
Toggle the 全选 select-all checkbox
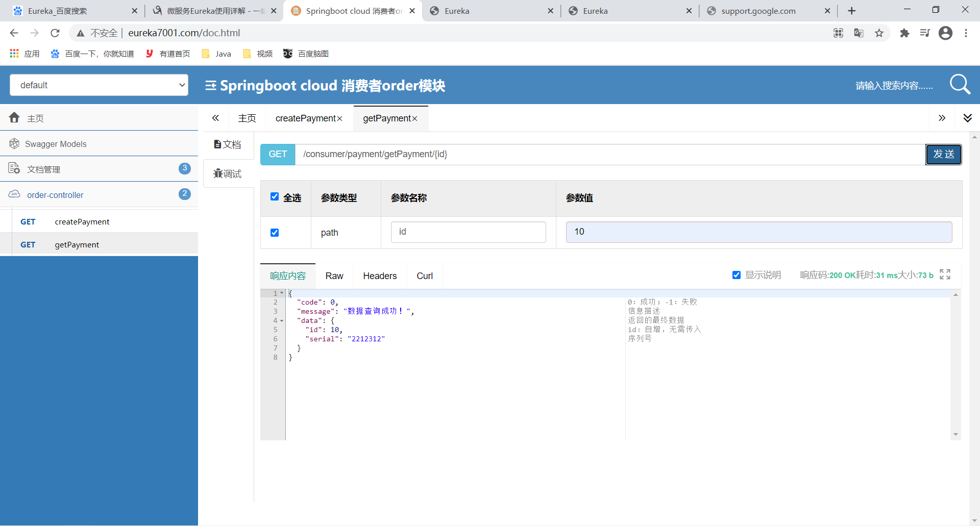tap(275, 197)
